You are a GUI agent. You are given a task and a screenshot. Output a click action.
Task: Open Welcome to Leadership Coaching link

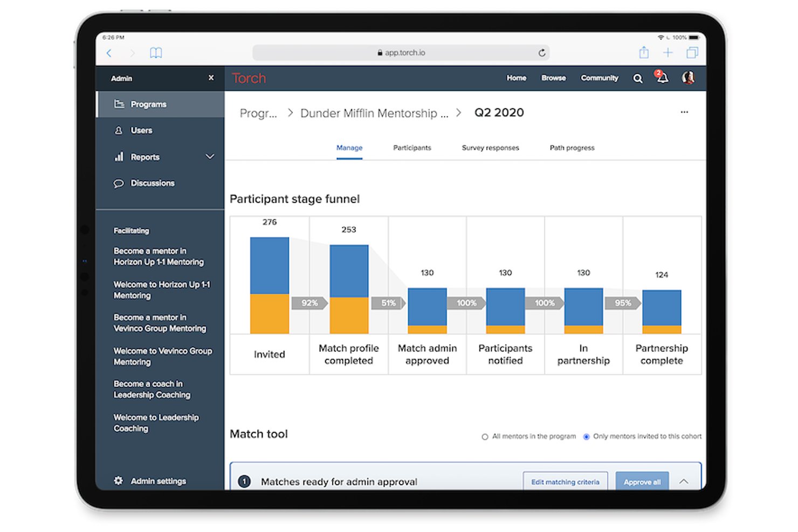click(x=156, y=423)
